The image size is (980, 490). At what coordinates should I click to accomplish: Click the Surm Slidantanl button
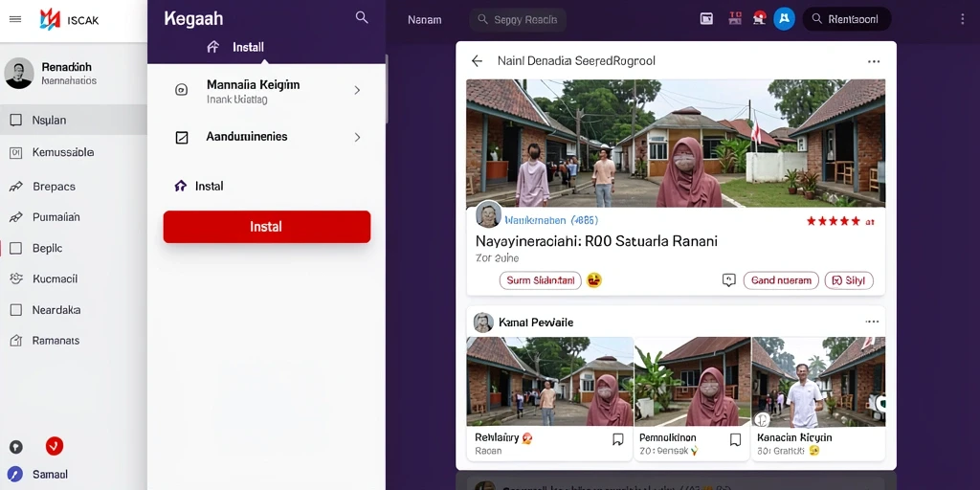(541, 280)
